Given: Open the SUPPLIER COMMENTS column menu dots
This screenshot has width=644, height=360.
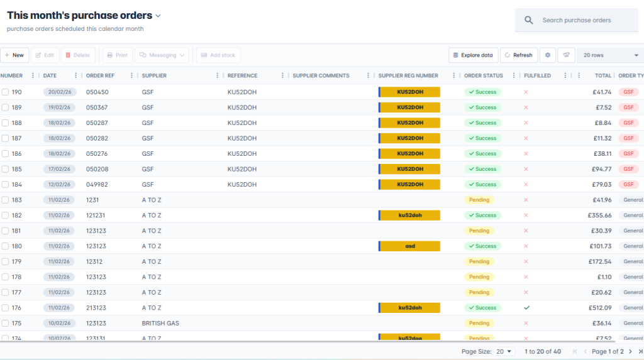Looking at the screenshot, I should (368, 75).
